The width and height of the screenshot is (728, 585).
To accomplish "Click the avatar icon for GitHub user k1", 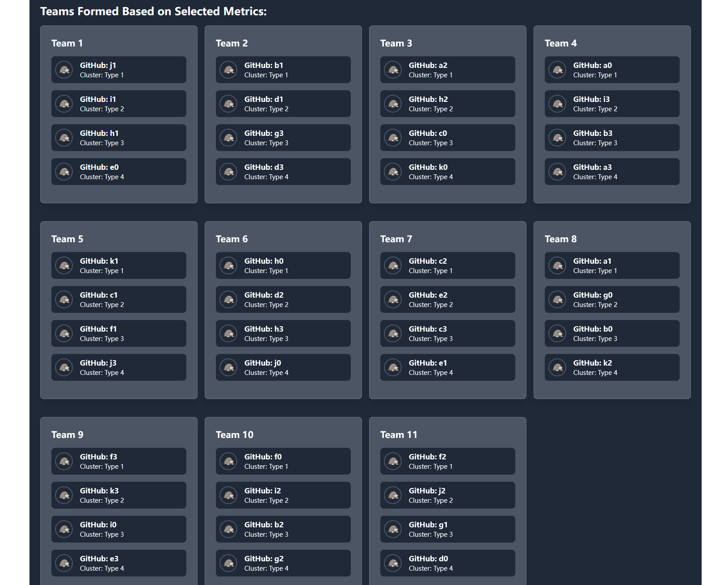I will tap(65, 265).
